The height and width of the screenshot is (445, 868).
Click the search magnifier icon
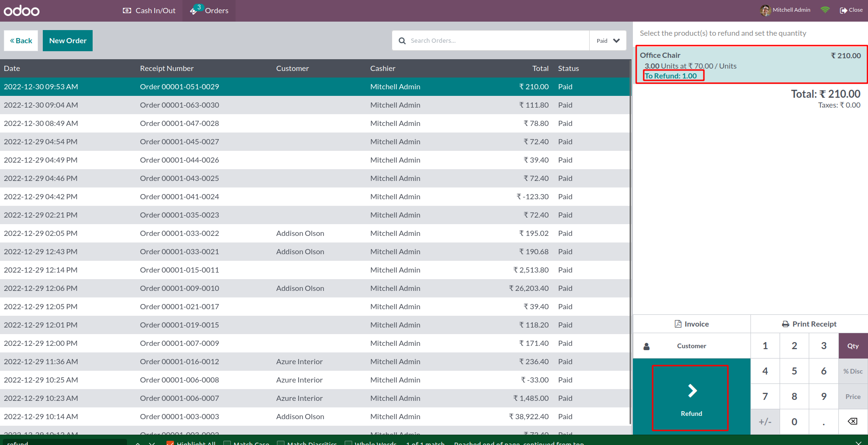click(402, 41)
